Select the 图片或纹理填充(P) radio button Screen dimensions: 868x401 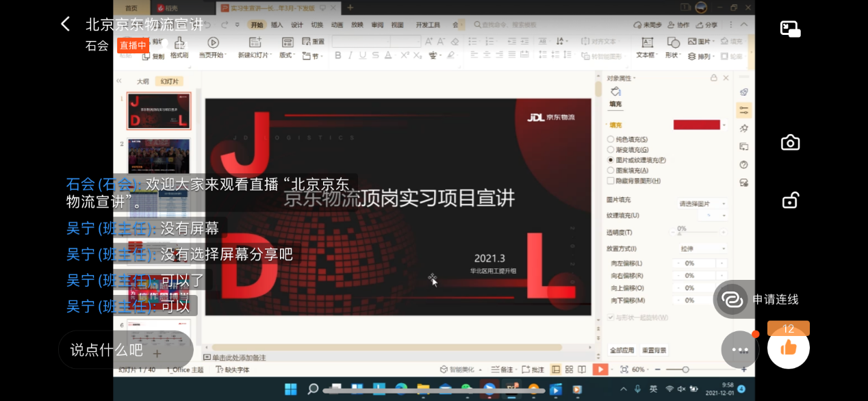[x=611, y=160]
